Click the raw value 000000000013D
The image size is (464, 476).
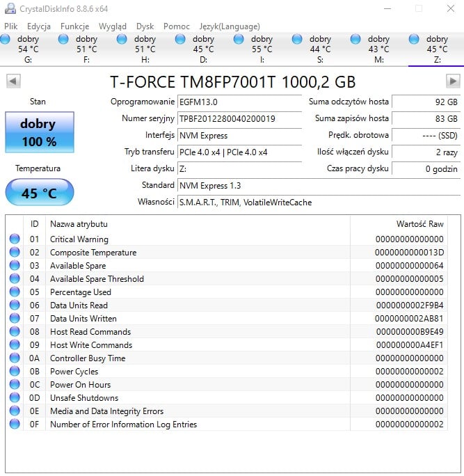point(409,253)
